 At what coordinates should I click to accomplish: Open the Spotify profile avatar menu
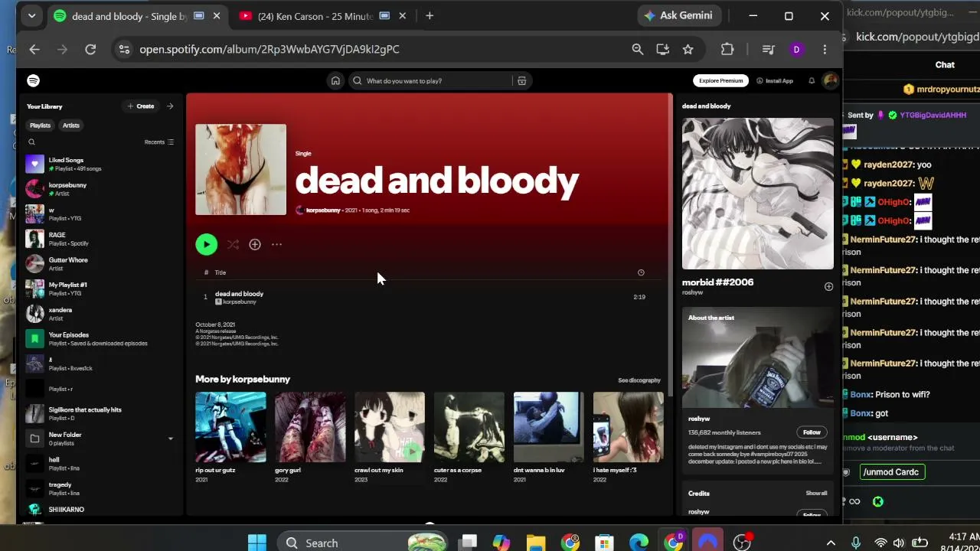(830, 80)
